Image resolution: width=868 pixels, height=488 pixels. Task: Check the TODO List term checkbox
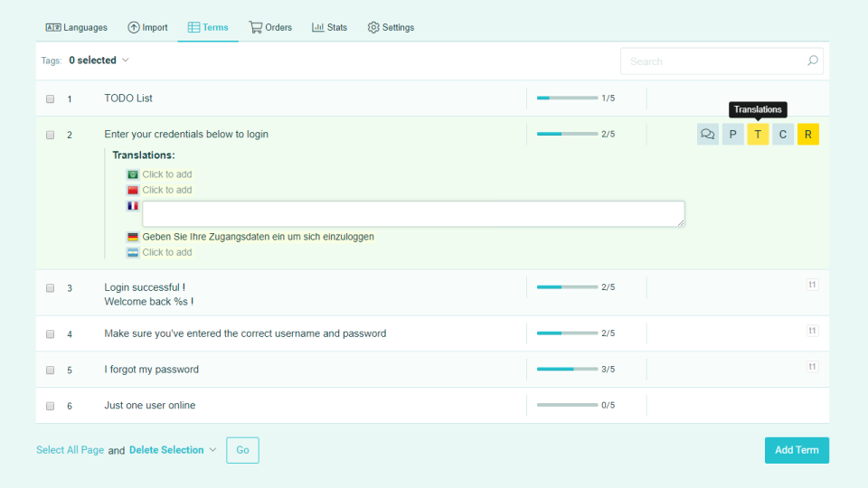coord(51,99)
